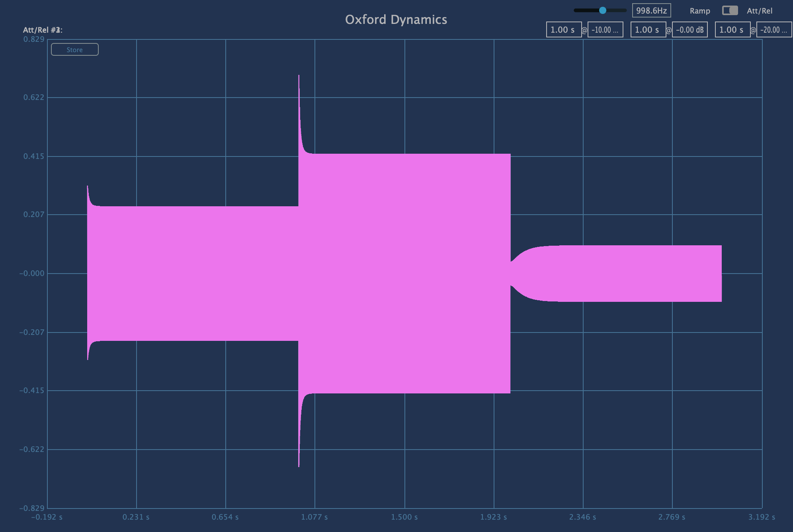Click the third 1.00 s duration field
793x532 pixels.
732,30
